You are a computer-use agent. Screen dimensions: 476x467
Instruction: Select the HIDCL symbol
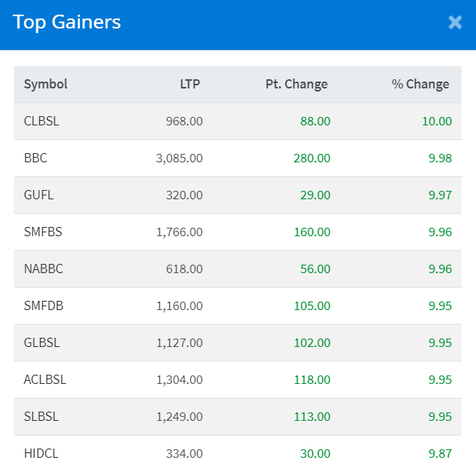point(42,453)
